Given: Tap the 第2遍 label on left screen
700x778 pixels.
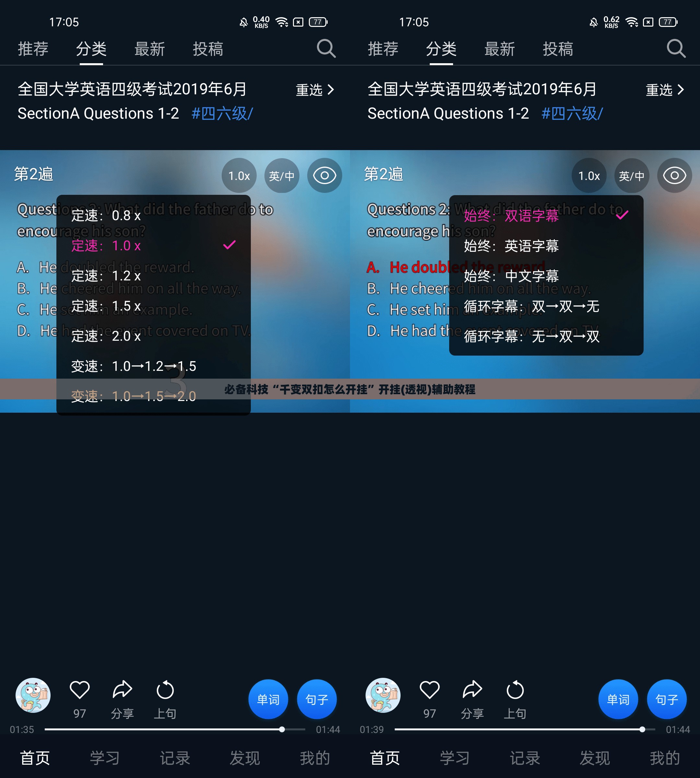Looking at the screenshot, I should coord(34,174).
